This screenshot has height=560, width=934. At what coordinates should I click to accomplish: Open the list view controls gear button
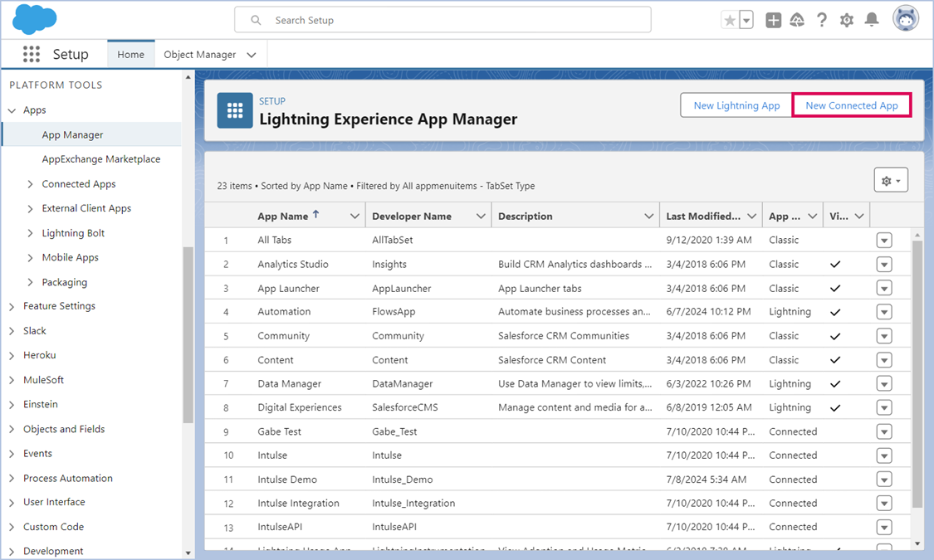891,180
